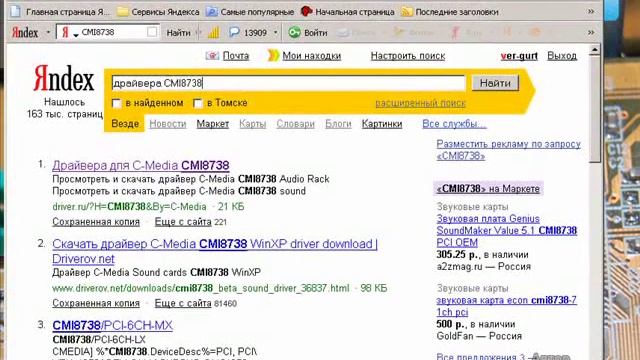Open the Все службы... link
The image size is (640, 360).
454,124
